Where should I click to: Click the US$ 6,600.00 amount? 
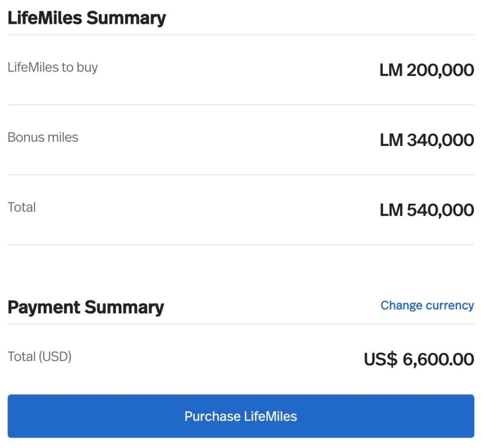[x=418, y=359]
